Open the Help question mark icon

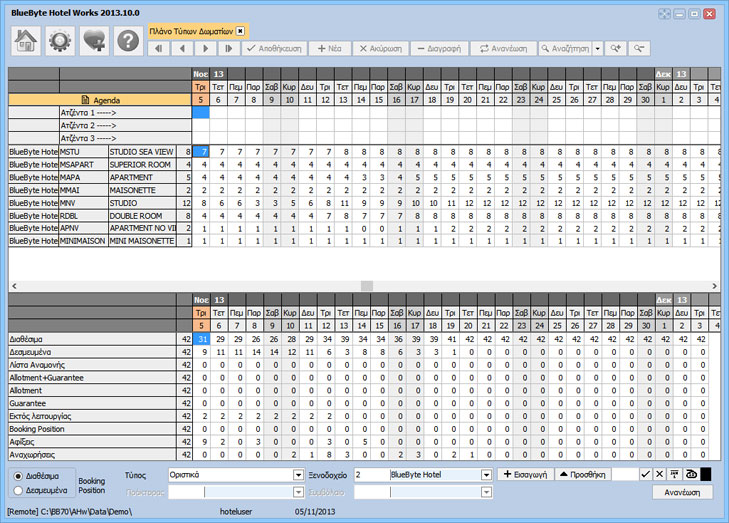pos(128,40)
